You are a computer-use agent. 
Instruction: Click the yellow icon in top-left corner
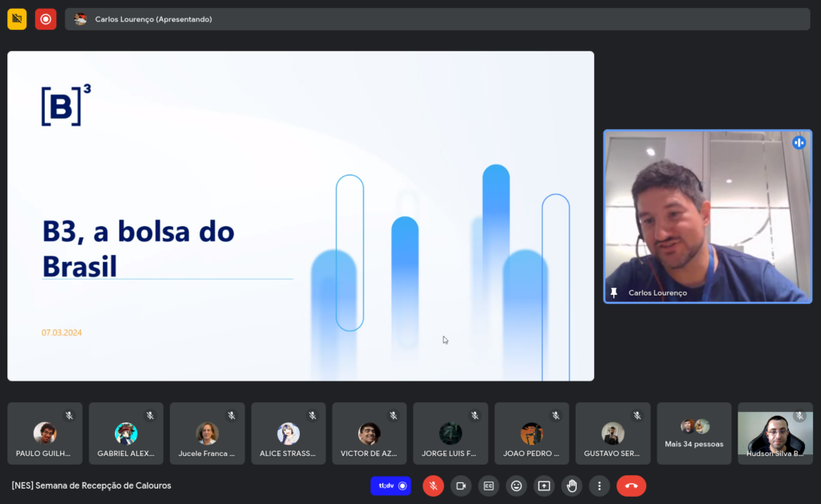(17, 19)
